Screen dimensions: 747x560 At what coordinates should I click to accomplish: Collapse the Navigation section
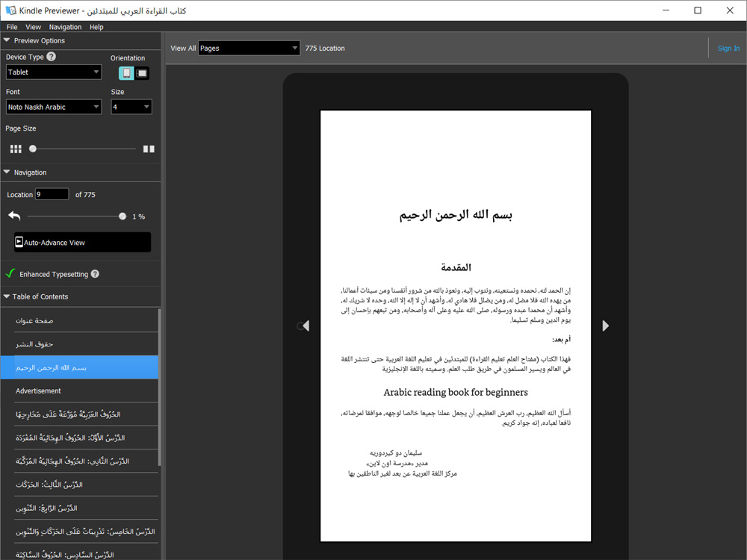(x=7, y=172)
